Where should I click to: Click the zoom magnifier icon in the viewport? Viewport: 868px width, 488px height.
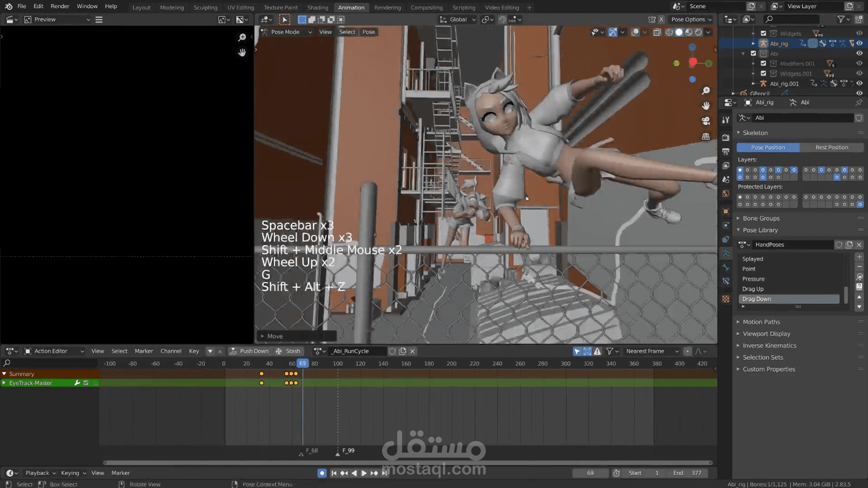tap(706, 91)
